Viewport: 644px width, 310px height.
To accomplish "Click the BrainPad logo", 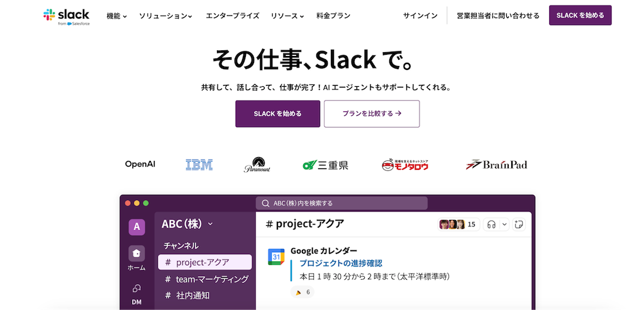I will (x=497, y=165).
